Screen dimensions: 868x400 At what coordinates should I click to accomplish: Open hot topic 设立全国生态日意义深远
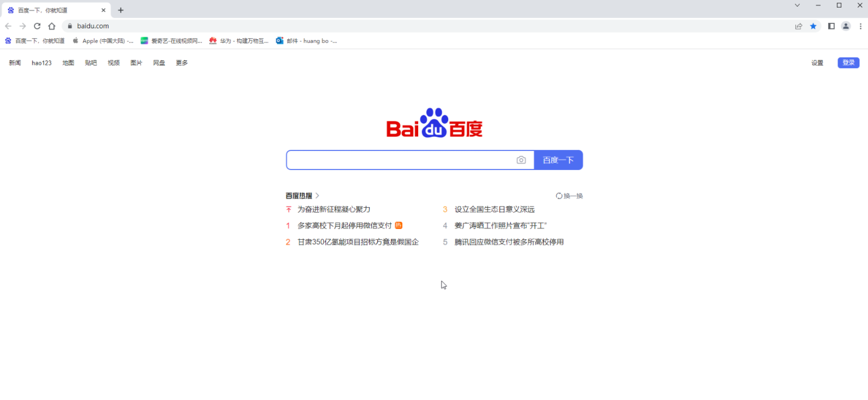click(x=495, y=210)
